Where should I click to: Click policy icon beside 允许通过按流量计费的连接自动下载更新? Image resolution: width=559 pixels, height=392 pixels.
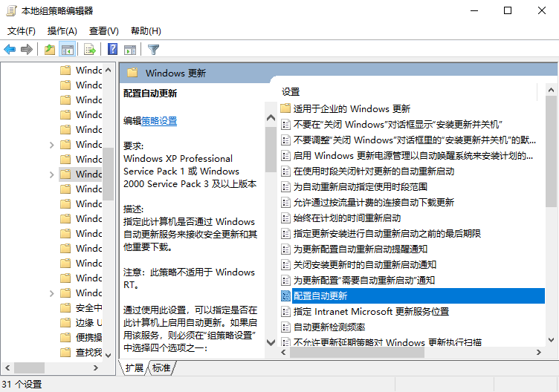coord(285,202)
